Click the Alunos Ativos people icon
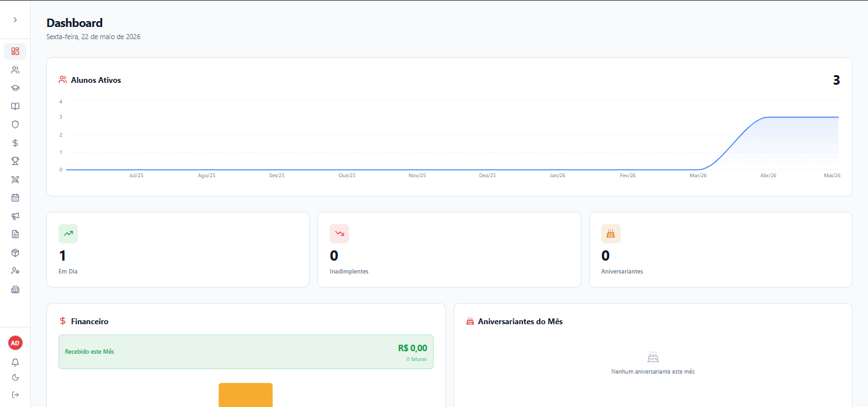Image resolution: width=868 pixels, height=407 pixels. (x=63, y=80)
